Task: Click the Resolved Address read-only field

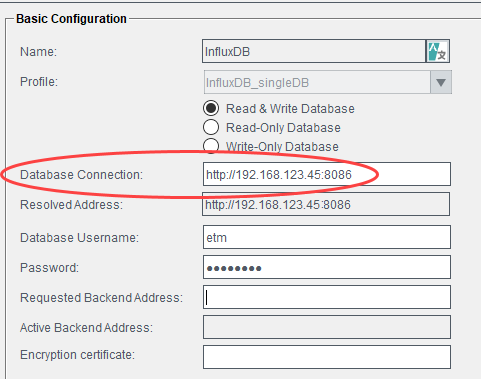Action: 326,204
